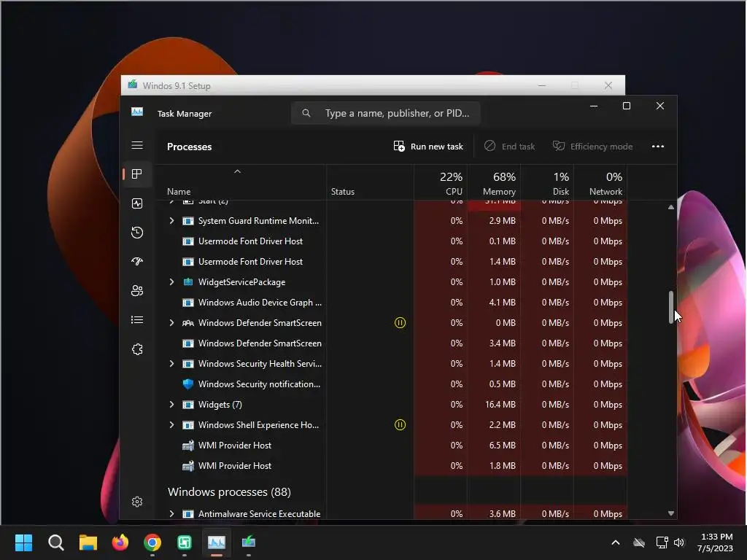Sort by the Disk column header
Viewport: 747px width, 560px height.
coord(547,184)
